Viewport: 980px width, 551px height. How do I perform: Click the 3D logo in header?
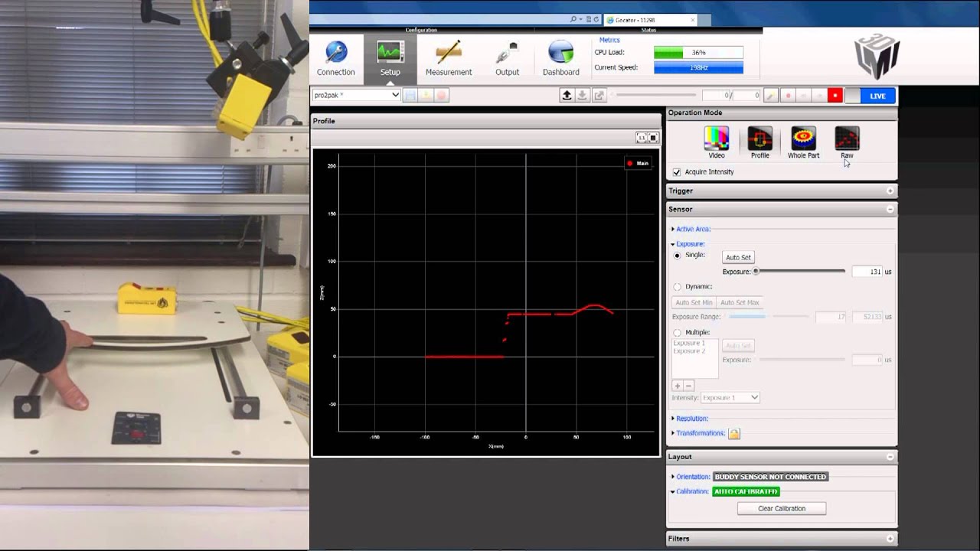tap(877, 57)
